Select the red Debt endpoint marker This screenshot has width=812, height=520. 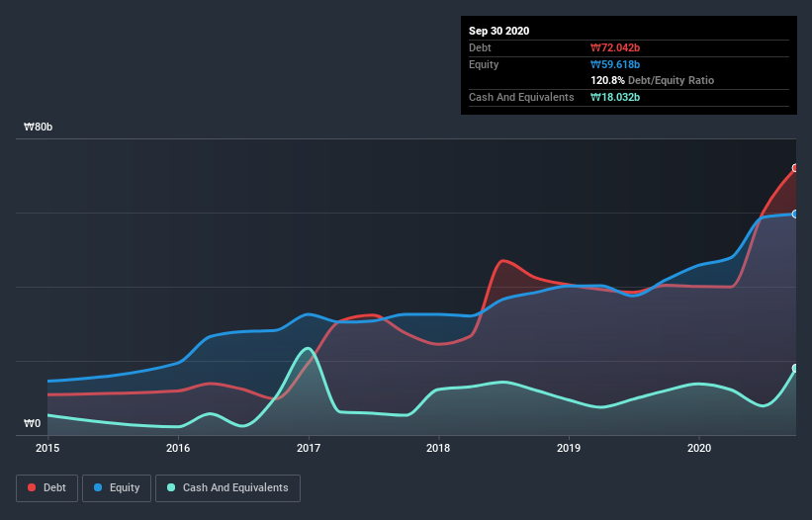(795, 168)
